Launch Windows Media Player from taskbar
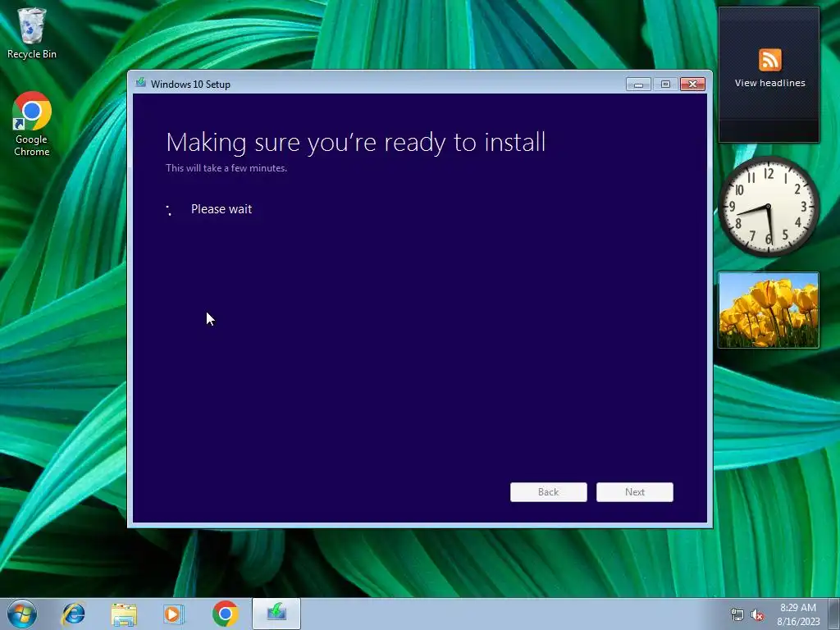The image size is (840, 630). click(x=174, y=614)
